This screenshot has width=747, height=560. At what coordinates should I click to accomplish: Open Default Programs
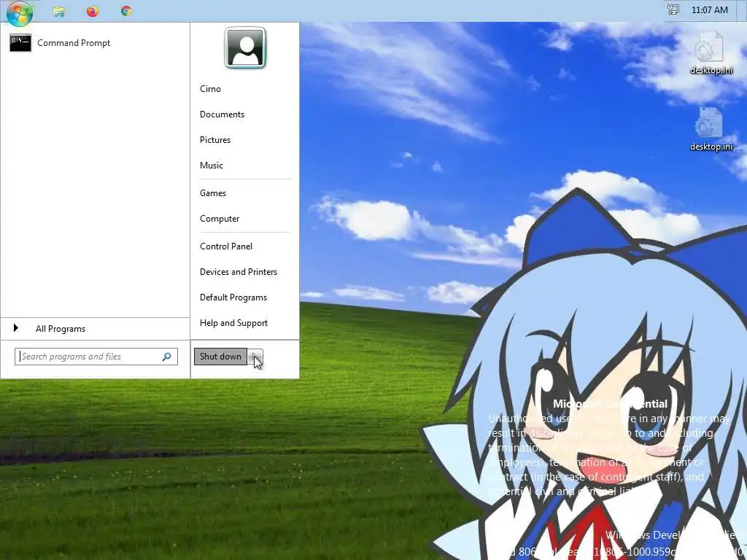(x=233, y=297)
